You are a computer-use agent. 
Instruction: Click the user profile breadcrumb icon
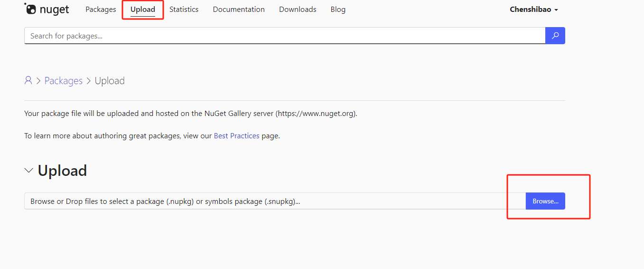[x=28, y=80]
